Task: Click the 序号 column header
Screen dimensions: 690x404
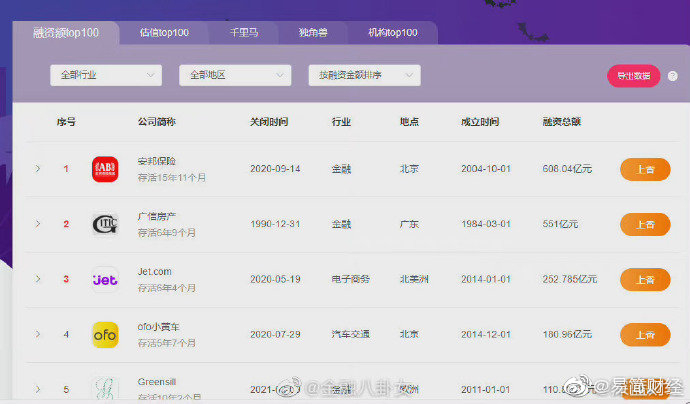Action: pos(66,122)
